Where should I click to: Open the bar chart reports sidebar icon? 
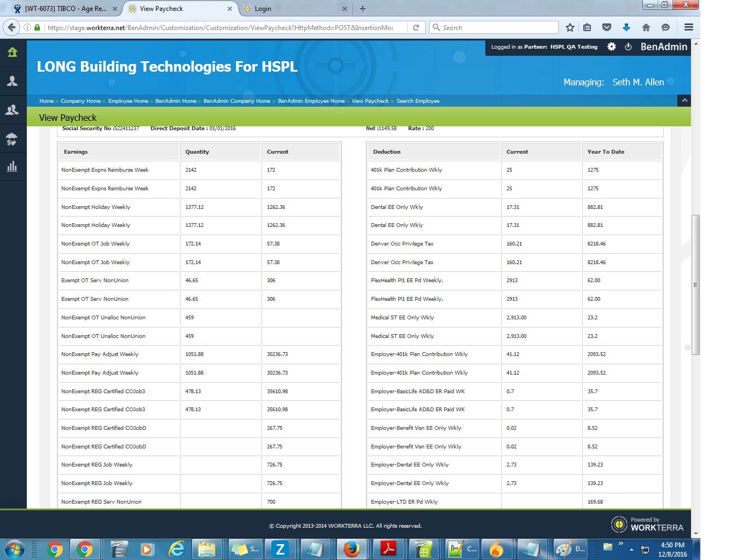click(x=12, y=167)
